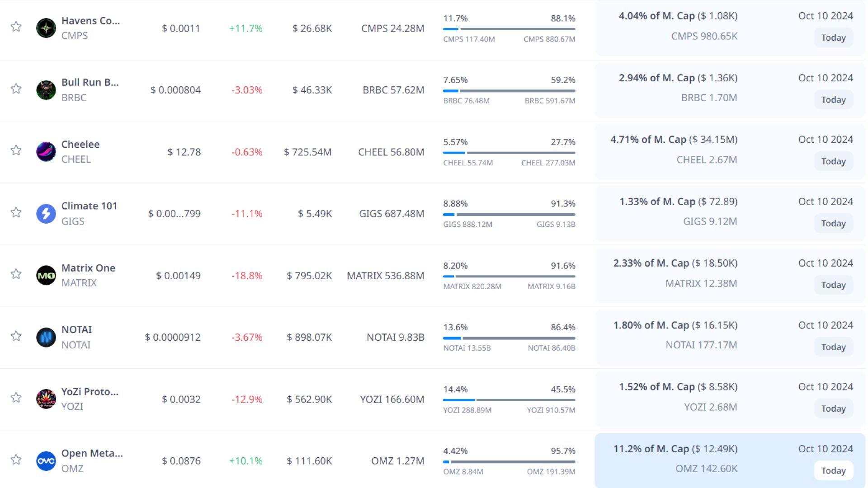Click the Cheelee coin logo
The width and height of the screenshot is (868, 488).
[46, 152]
